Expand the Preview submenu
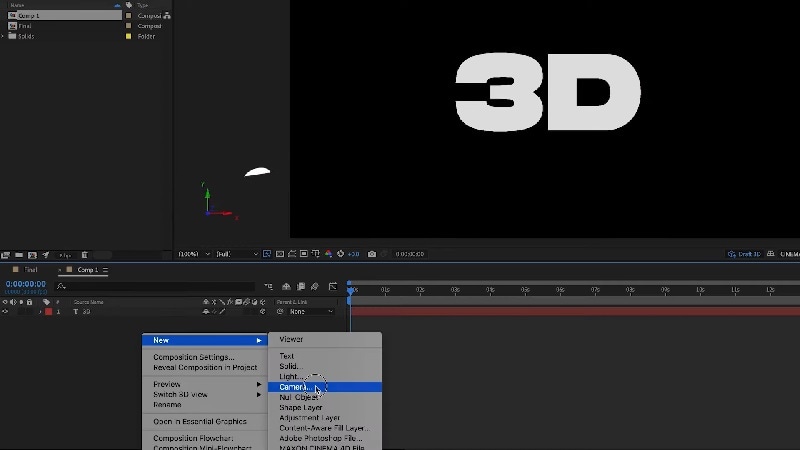The width and height of the screenshot is (800, 450). click(x=205, y=384)
